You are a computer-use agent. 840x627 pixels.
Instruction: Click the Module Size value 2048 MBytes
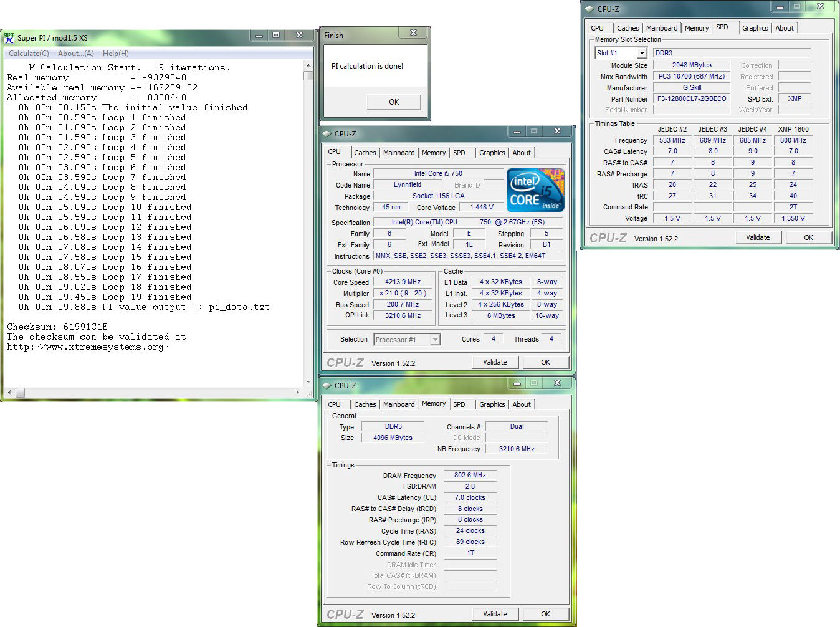click(x=692, y=65)
